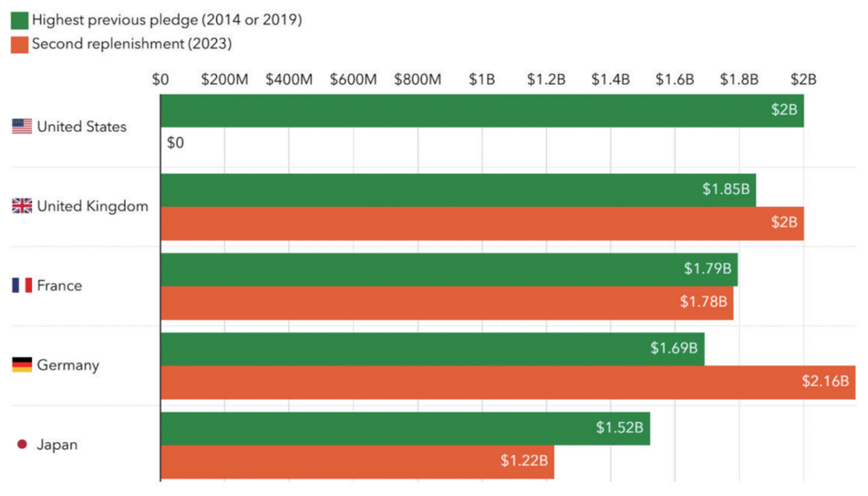This screenshot has height=496, width=868.
Task: Click the United Kingdom orange $2B bar
Action: [482, 224]
